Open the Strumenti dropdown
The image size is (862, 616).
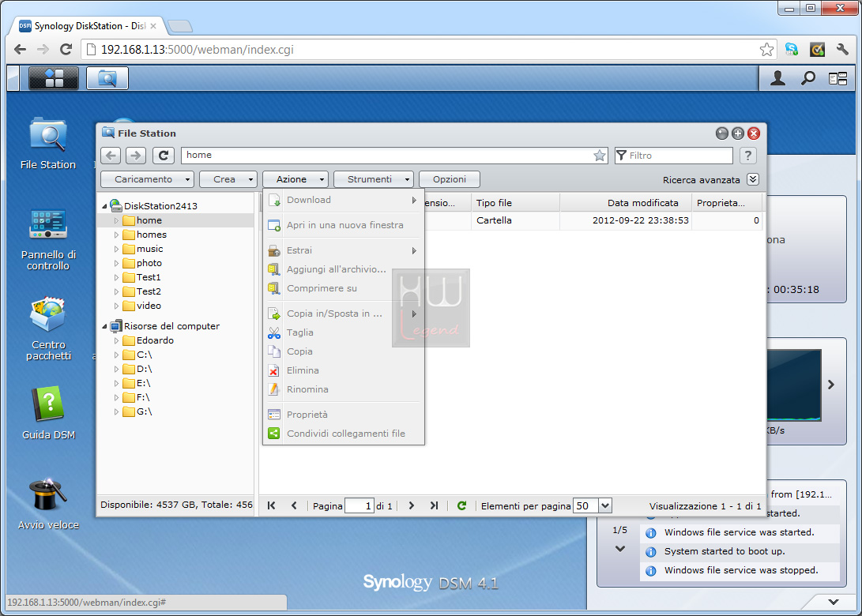tap(373, 179)
